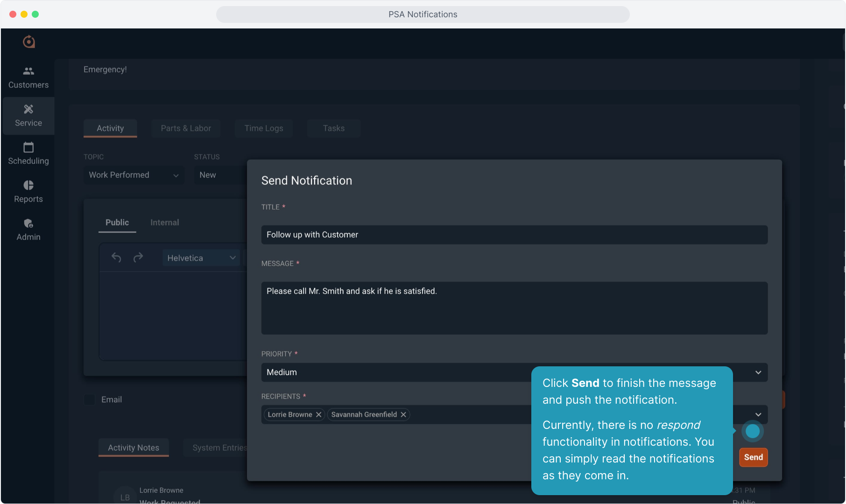Open the Customers section in sidebar
846x504 pixels.
click(x=28, y=77)
